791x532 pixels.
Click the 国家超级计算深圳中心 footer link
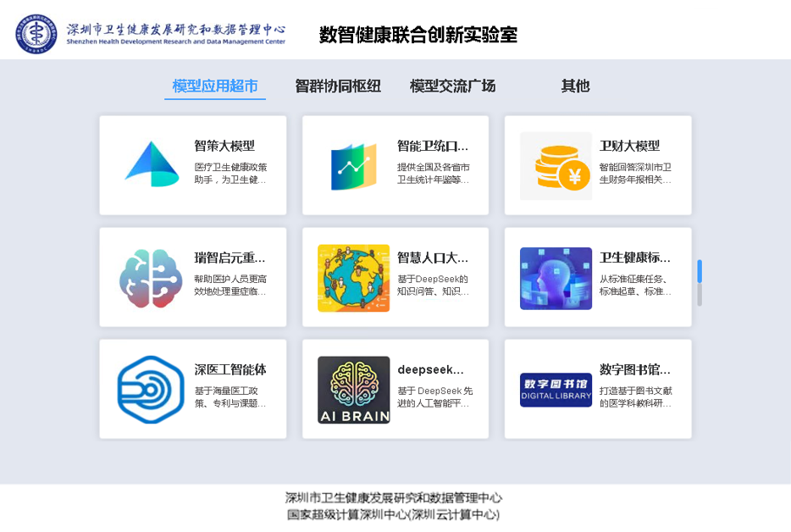click(x=395, y=510)
